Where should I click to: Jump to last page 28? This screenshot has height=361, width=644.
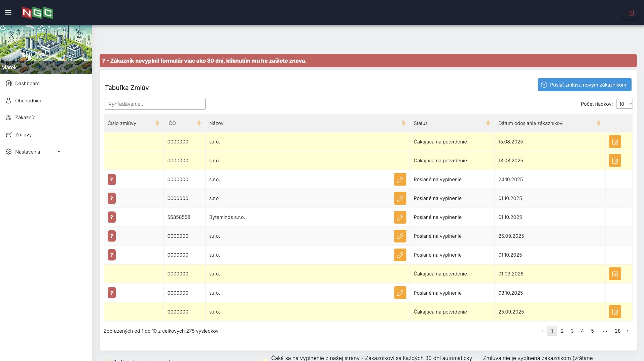(617, 331)
